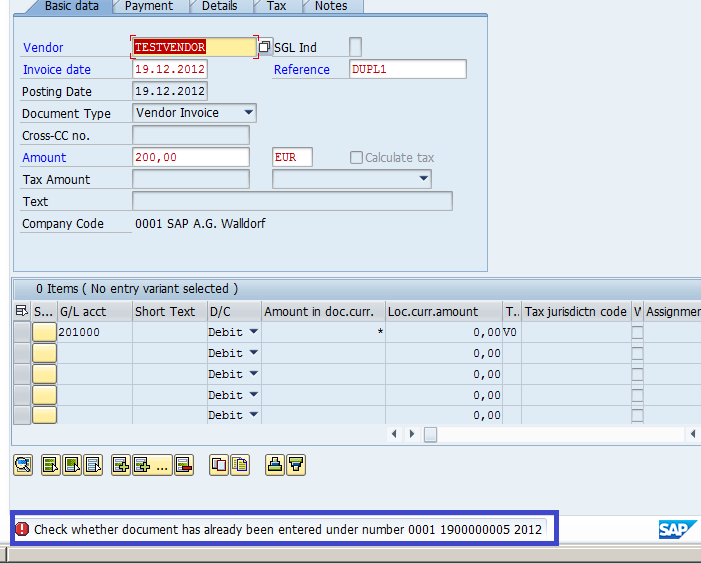The height and width of the screenshot is (564, 701).
Task: Click the horizontal scrollbar thumb of items table
Action: point(431,434)
